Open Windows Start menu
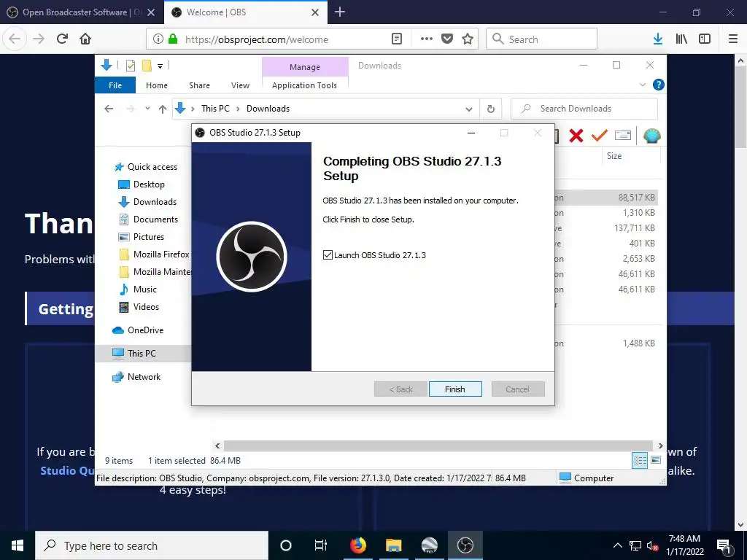The height and width of the screenshot is (560, 747). [18, 545]
